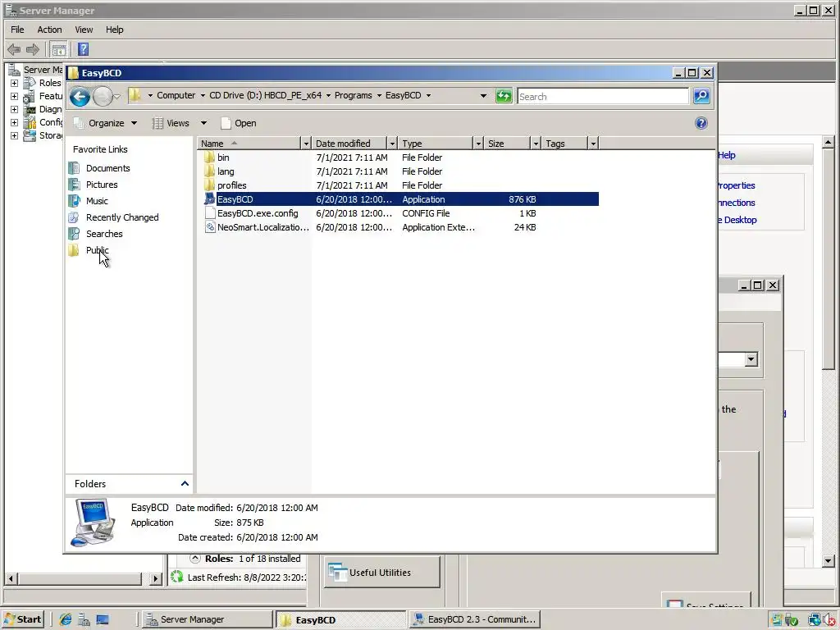Open Server Manager Action menu
This screenshot has width=840, height=630.
tap(49, 30)
